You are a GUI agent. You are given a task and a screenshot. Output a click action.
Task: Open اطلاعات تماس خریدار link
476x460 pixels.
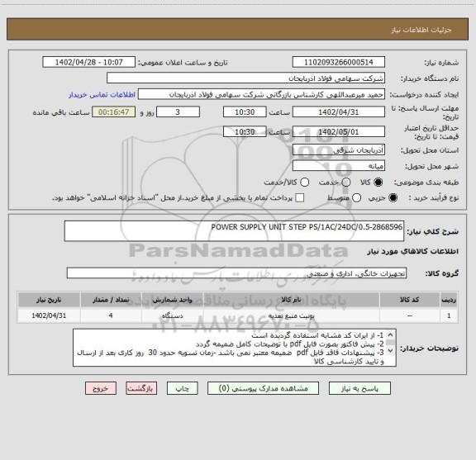coord(102,95)
